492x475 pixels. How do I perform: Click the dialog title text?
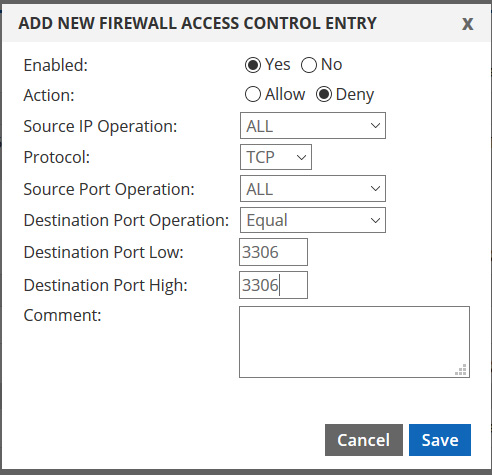click(x=197, y=23)
